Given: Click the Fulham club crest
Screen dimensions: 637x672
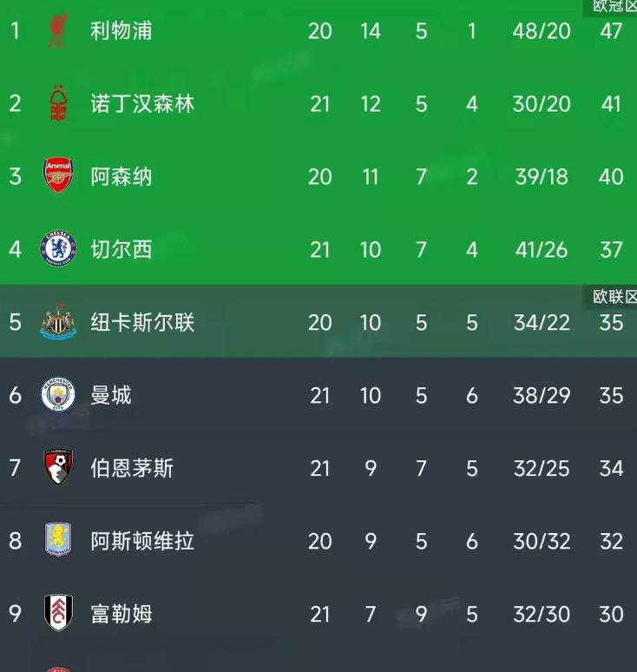Looking at the screenshot, I should point(58,613).
